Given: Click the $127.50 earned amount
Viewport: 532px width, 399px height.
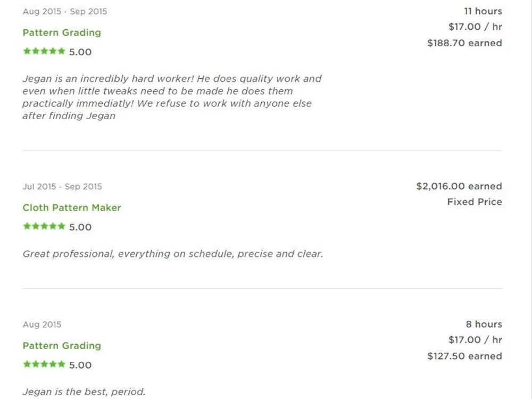Looking at the screenshot, I should [464, 356].
